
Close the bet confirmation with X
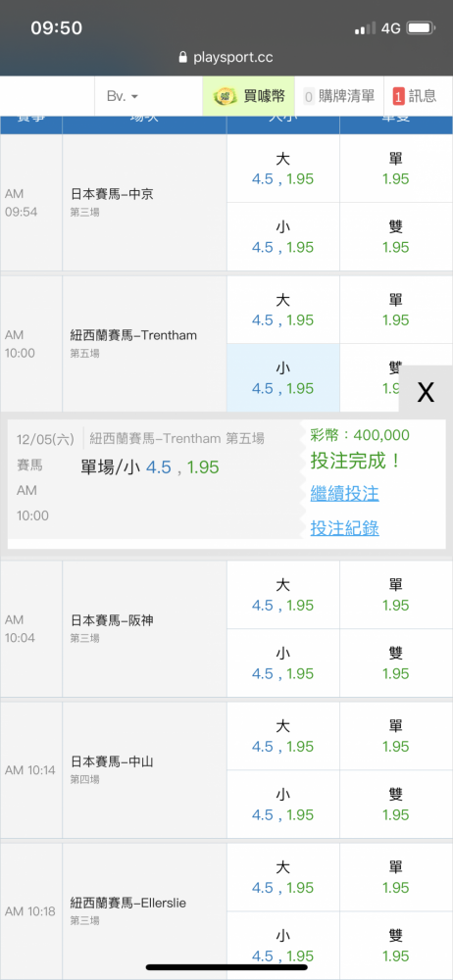(x=426, y=392)
